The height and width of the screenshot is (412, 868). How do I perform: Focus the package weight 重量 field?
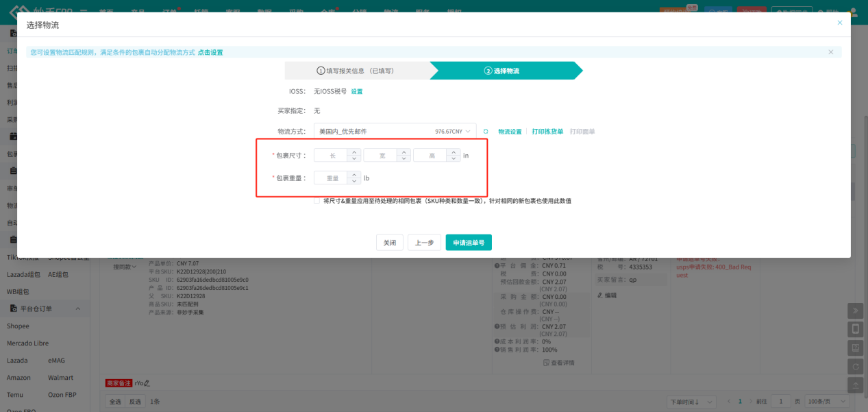click(332, 178)
